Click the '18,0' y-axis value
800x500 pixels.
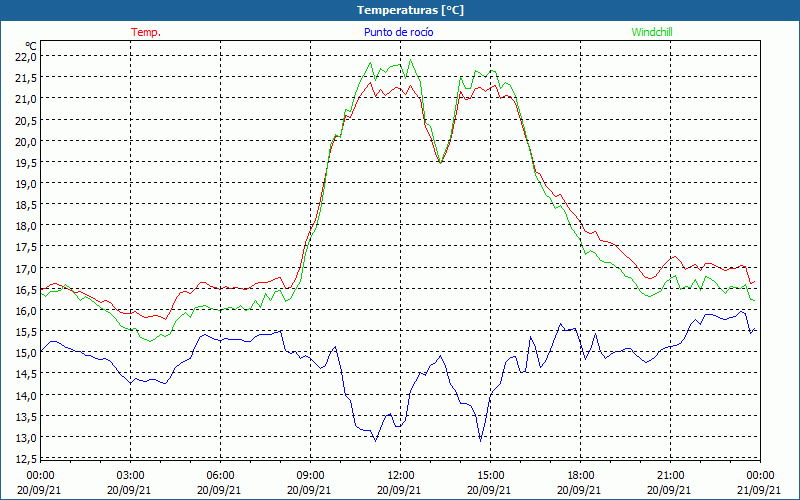pos(25,226)
